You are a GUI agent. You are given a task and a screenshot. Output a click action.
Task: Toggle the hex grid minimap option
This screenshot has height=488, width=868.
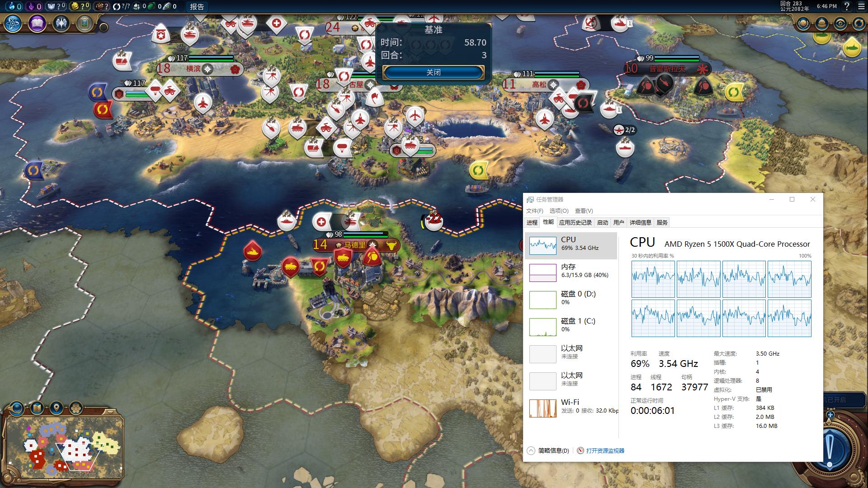pyautogui.click(x=75, y=408)
